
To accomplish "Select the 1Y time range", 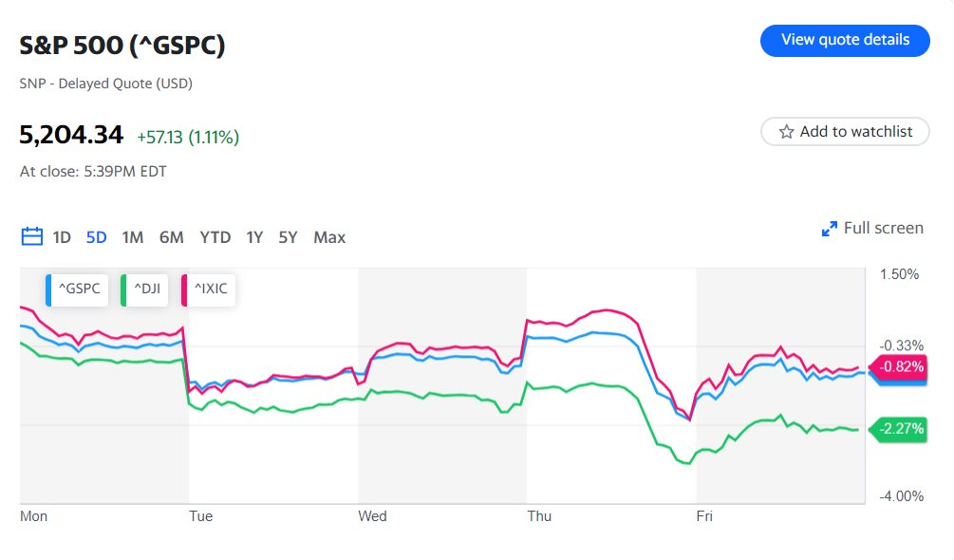I will [x=254, y=237].
